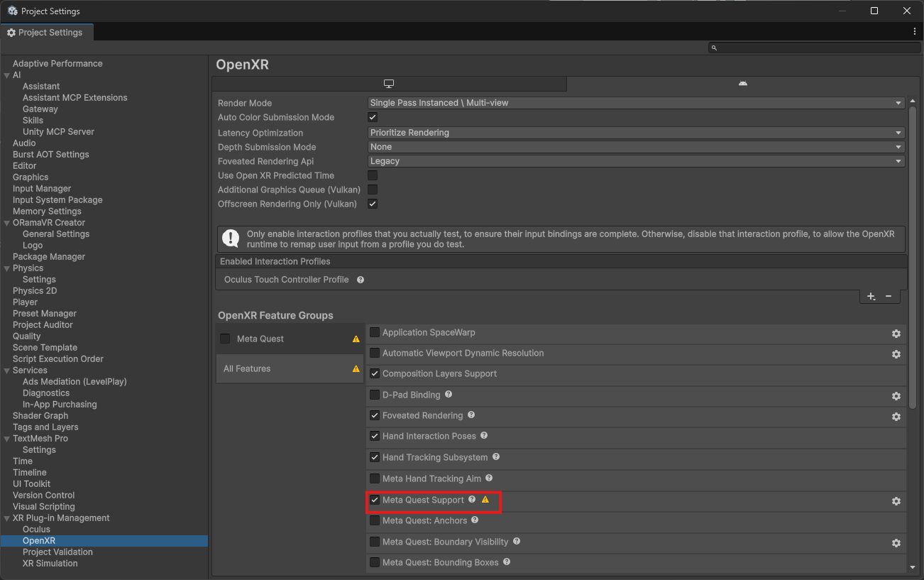Add interaction profile with plus button
924x580 pixels.
(x=871, y=297)
